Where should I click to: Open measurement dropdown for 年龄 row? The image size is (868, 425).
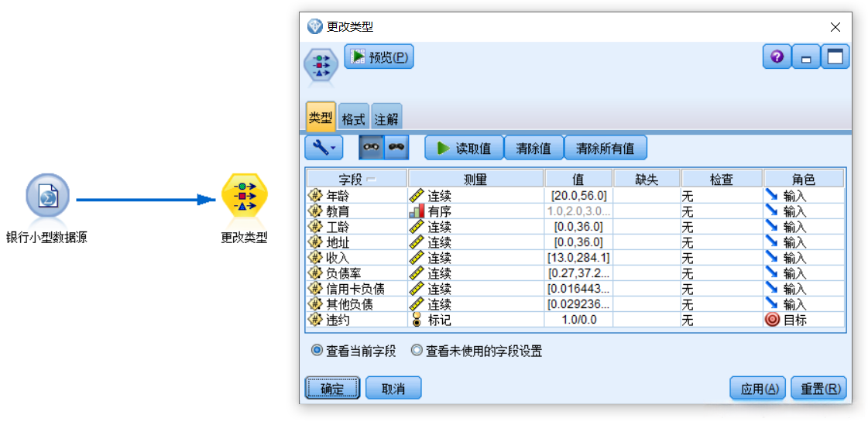tap(476, 196)
